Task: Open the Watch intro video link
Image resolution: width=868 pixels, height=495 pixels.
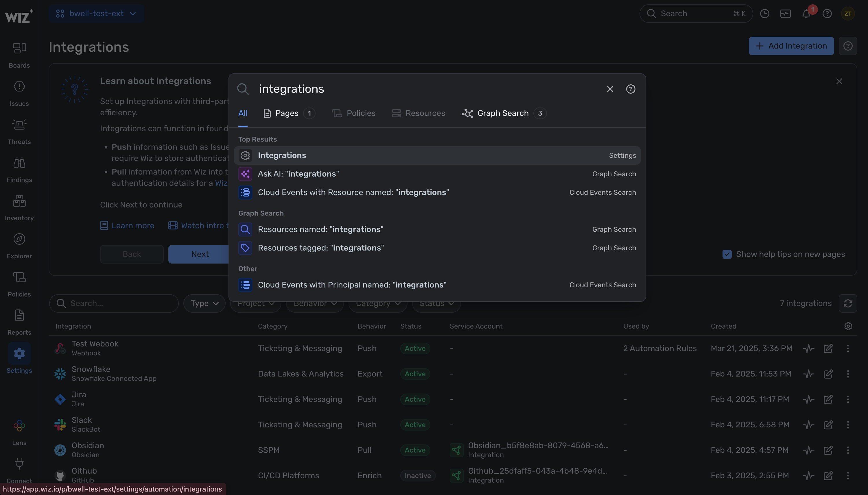Action: coord(199,225)
